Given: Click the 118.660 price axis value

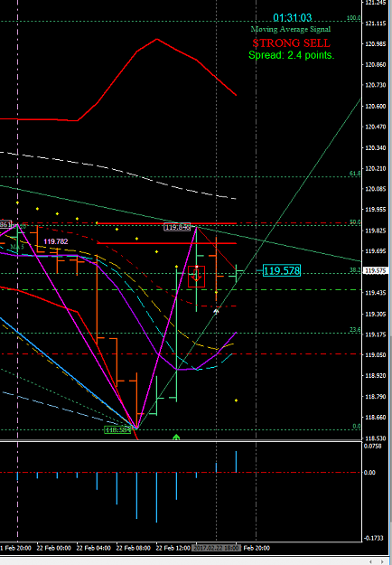Looking at the screenshot, I should [x=376, y=418].
